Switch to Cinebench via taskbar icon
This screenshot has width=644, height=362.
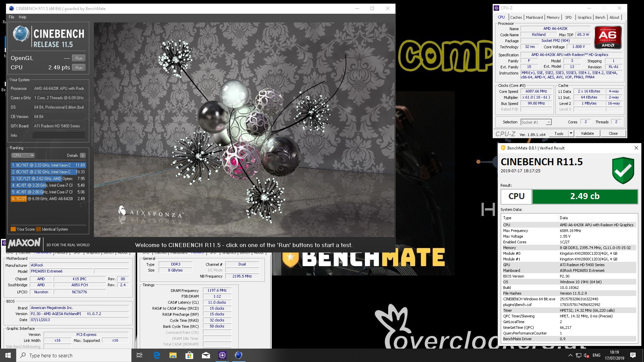click(238, 355)
